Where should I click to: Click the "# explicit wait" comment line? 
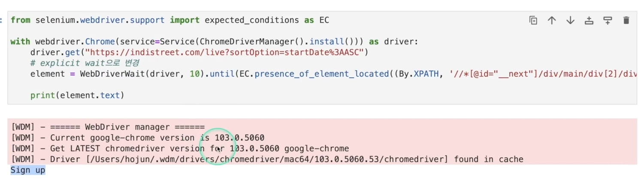coord(85,63)
